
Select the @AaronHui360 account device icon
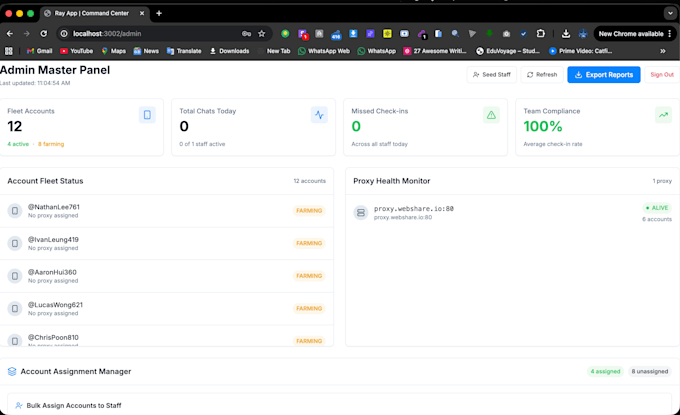tap(15, 276)
